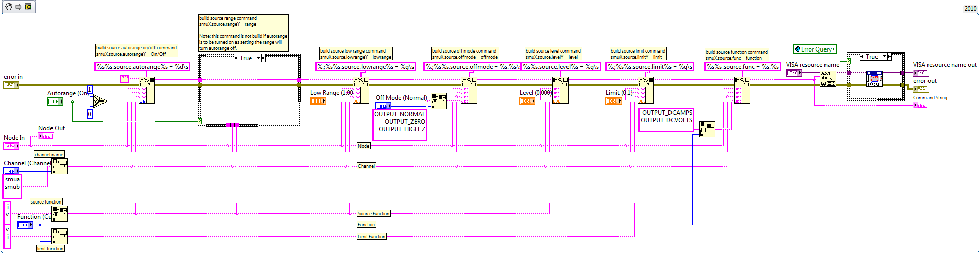Click the source.func format string constant

(x=743, y=67)
